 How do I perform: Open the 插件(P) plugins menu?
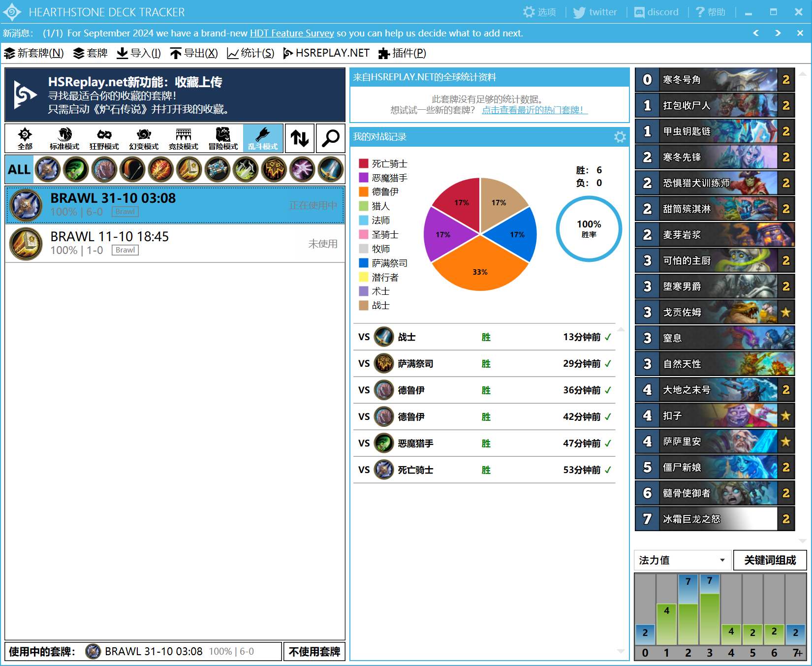click(402, 53)
